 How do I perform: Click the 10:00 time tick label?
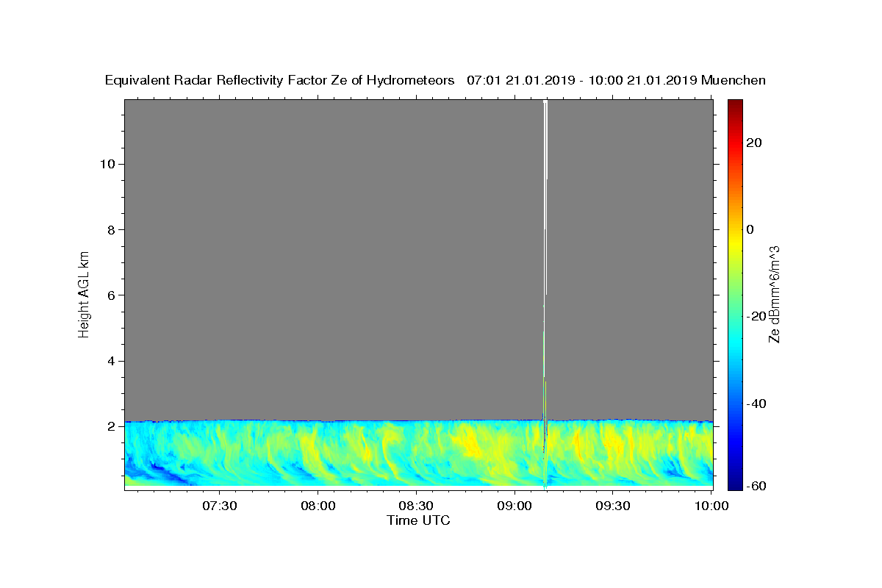711,506
